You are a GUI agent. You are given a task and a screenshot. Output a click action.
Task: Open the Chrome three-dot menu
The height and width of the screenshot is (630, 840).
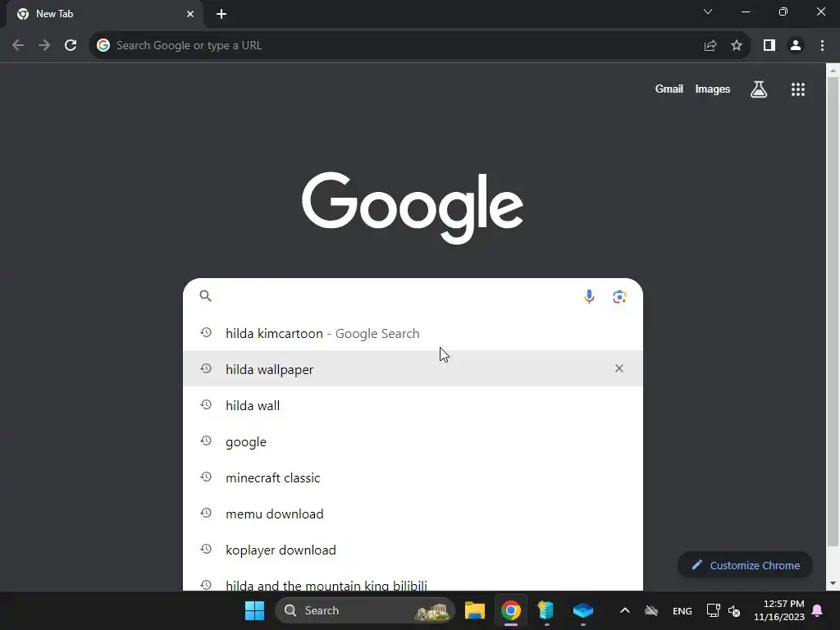coord(822,46)
